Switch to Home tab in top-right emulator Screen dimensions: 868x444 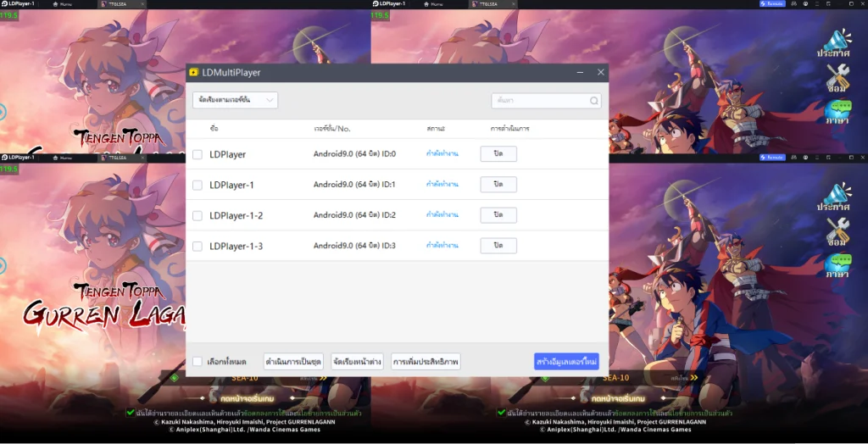pos(433,4)
